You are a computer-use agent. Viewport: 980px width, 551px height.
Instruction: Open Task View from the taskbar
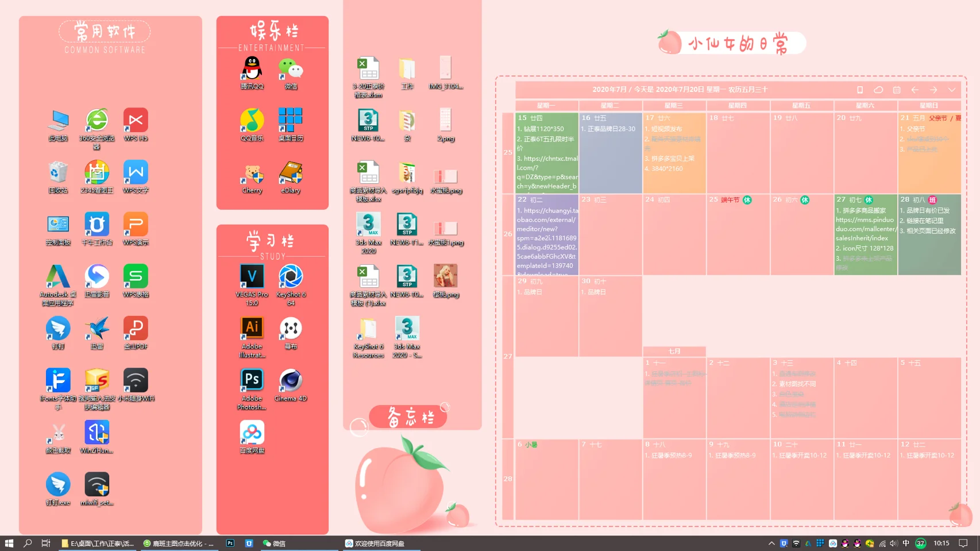pos(46,543)
